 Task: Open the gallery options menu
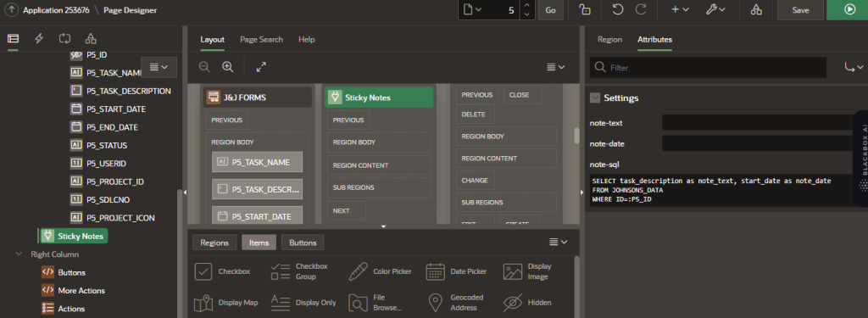tap(558, 242)
